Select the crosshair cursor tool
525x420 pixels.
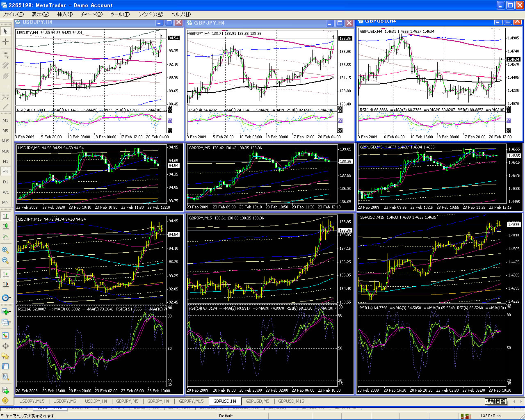pos(5,42)
